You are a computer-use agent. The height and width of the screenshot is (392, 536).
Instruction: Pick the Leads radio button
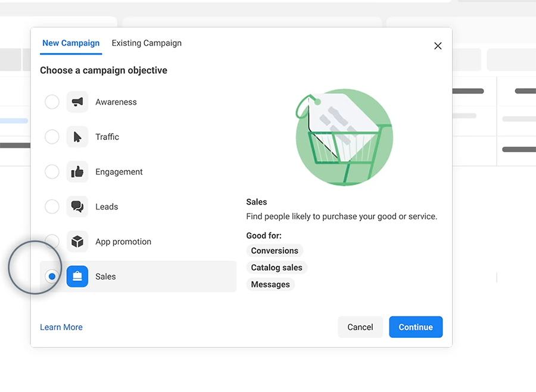click(x=52, y=206)
